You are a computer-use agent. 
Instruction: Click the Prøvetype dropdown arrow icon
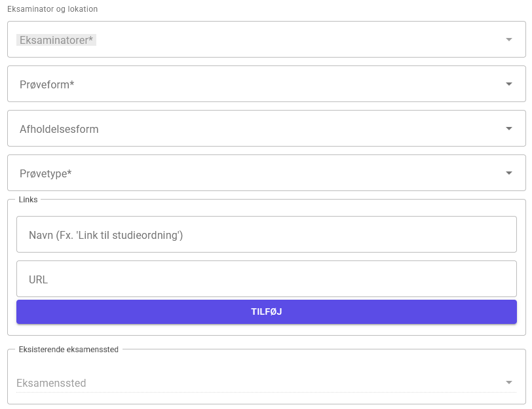click(508, 173)
